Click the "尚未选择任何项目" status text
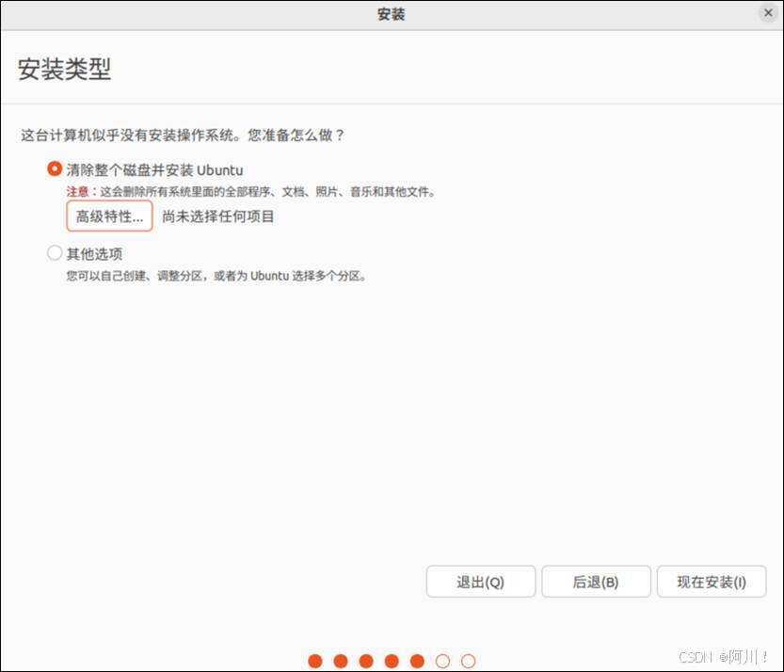The width and height of the screenshot is (784, 672). (x=218, y=216)
